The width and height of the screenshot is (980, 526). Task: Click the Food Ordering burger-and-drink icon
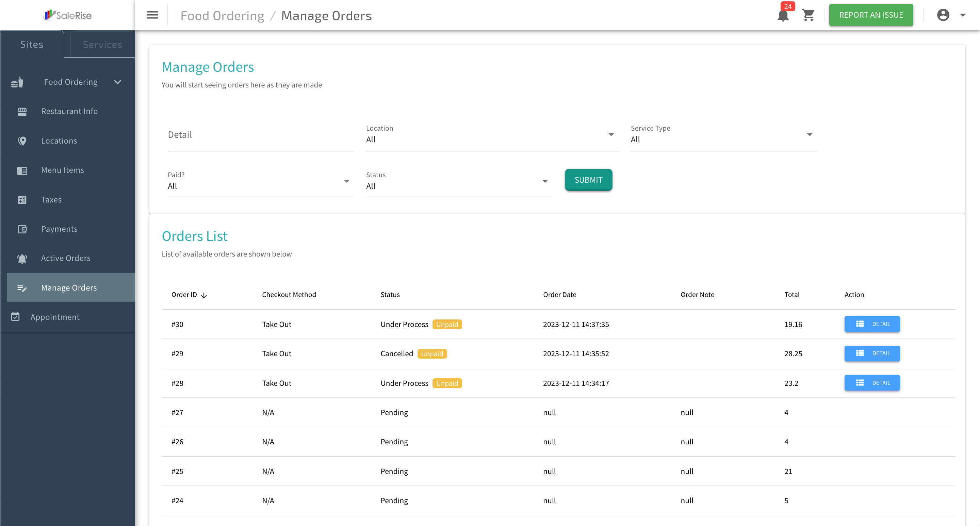click(17, 82)
